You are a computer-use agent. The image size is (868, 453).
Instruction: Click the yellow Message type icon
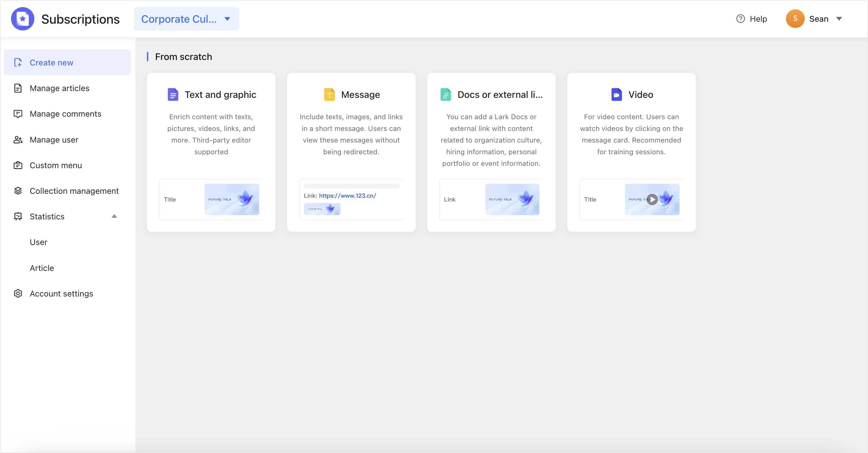click(329, 95)
